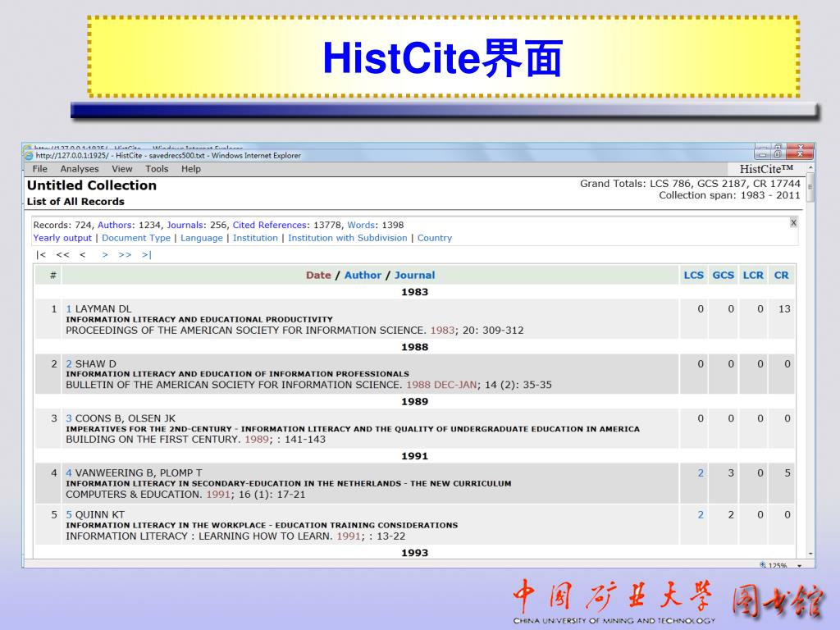Click the scroll-up arrow of the page scrollbar
Image resolution: width=840 pixels, height=630 pixels.
810,167
